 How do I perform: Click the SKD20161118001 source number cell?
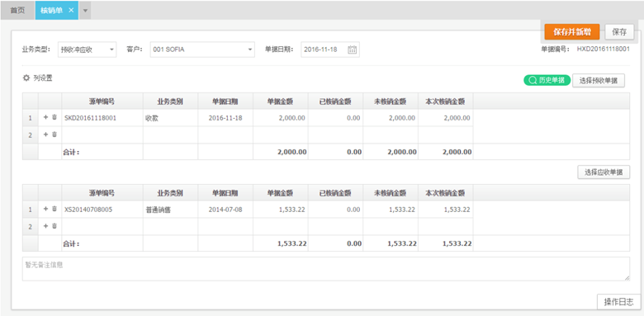click(102, 118)
